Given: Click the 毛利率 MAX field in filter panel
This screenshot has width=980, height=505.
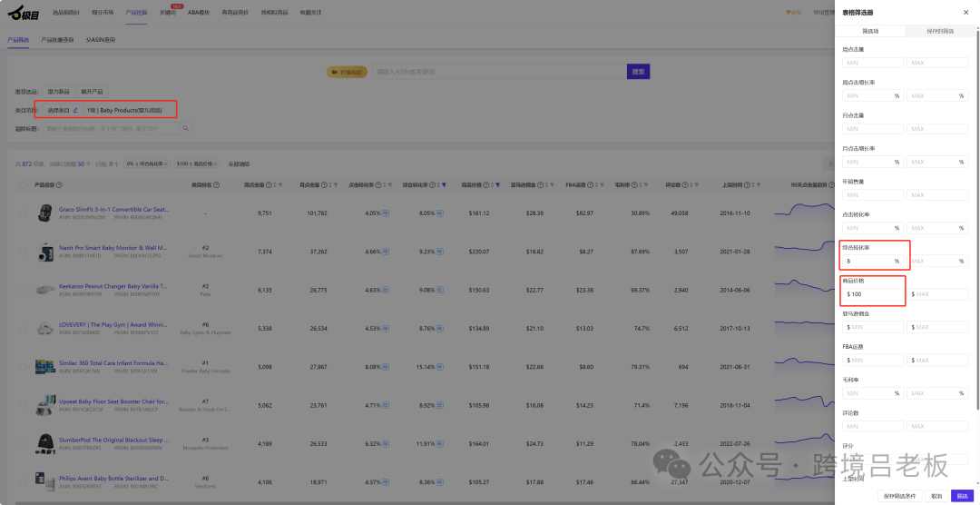Looking at the screenshot, I should coord(938,393).
